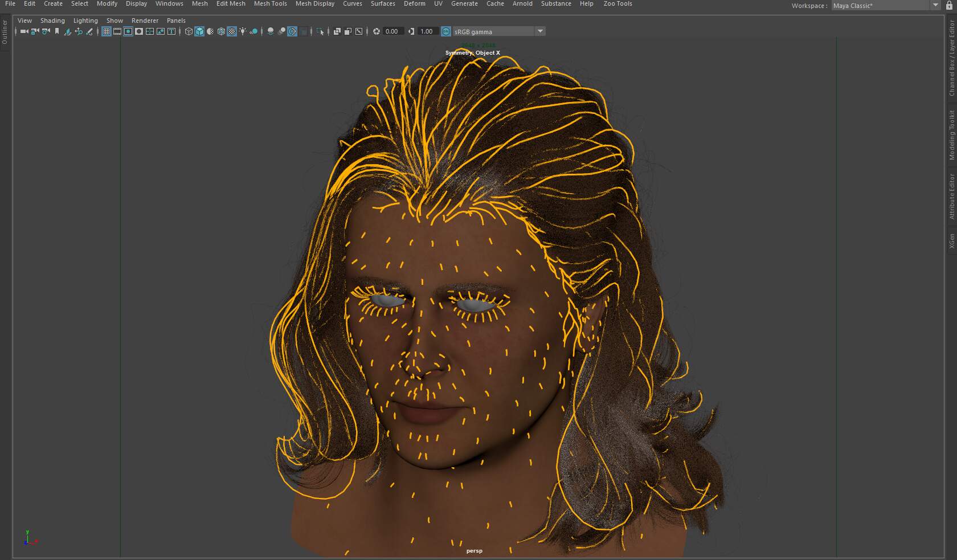Click the Gamma value field 1.00
Screen dimensions: 957x560
pyautogui.click(x=428, y=31)
